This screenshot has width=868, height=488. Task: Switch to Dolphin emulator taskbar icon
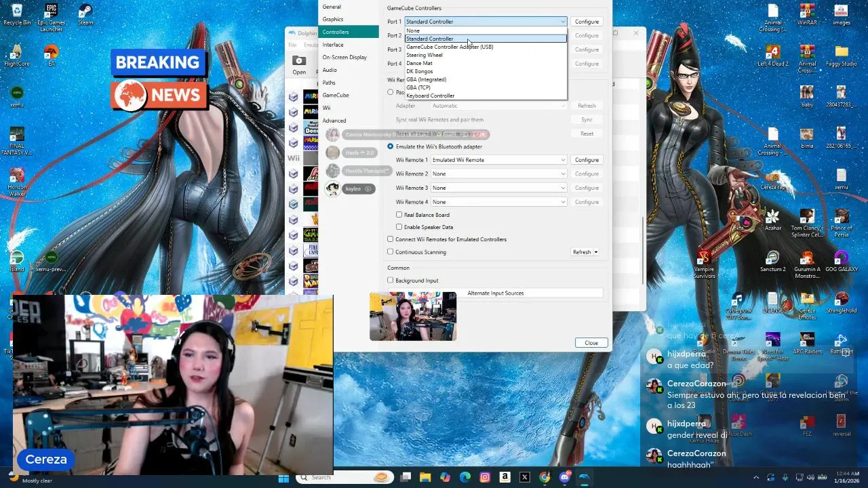pos(585,477)
